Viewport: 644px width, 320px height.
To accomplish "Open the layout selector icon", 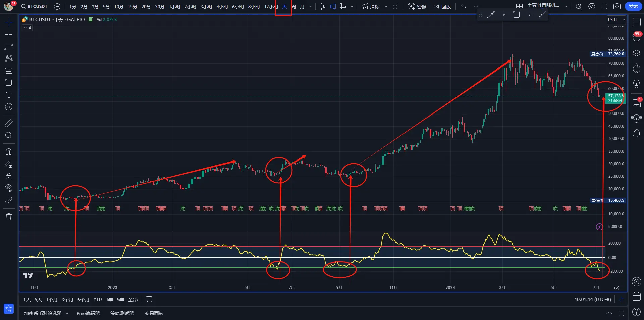I will [x=519, y=6].
